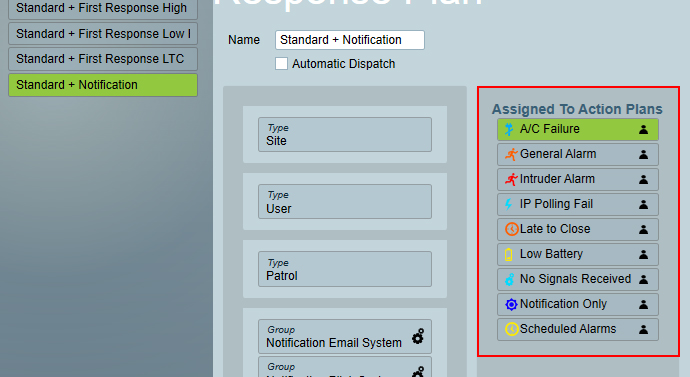Click person icon on Low Battery row

[x=643, y=254]
